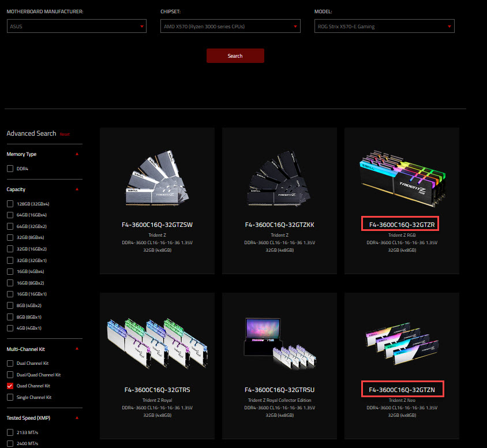Check the 2400 MT/s tested speed checkbox
Viewport: 487px width, 448px height.
[x=10, y=443]
